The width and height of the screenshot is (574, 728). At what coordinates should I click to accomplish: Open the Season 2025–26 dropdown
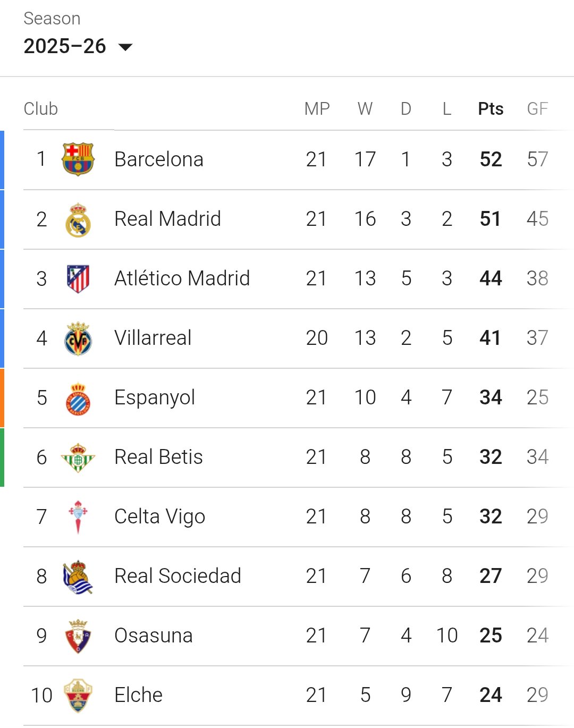coord(65,46)
